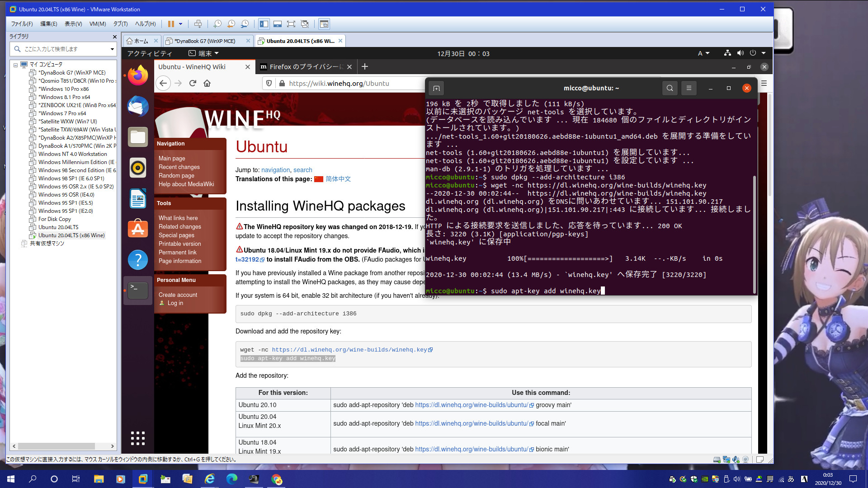
Task: Click the volume icon in GNOME top bar
Action: (740, 53)
